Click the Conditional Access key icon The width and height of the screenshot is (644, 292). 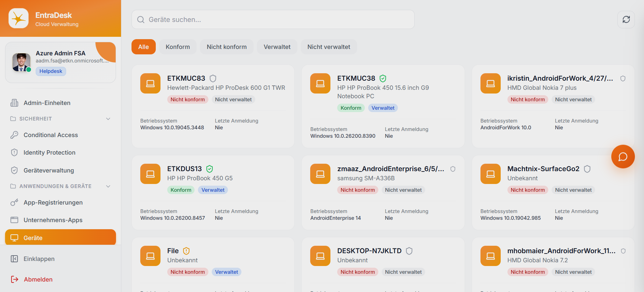pos(14,135)
